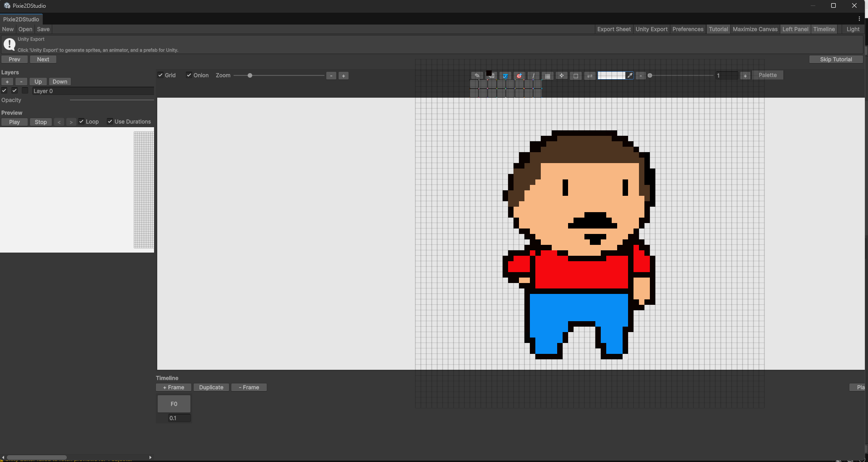Click the brush size slider handle
The width and height of the screenshot is (868, 462).
pyautogui.click(x=650, y=75)
